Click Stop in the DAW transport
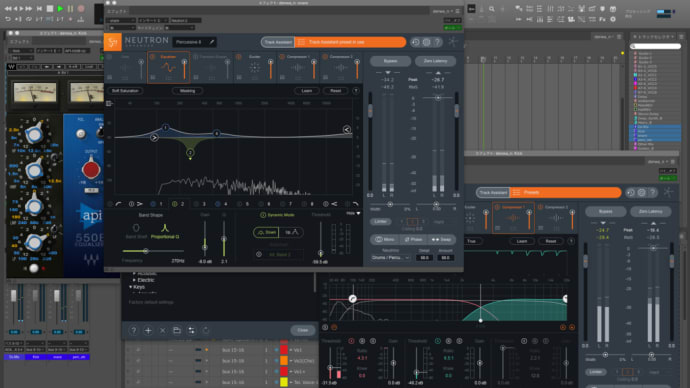The image size is (690, 388). point(50,8)
